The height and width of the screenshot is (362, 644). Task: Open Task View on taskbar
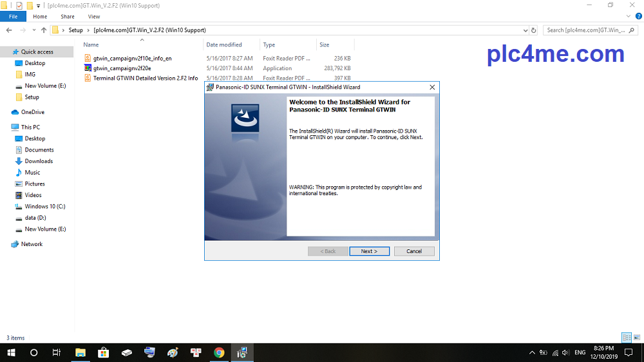[x=57, y=352]
